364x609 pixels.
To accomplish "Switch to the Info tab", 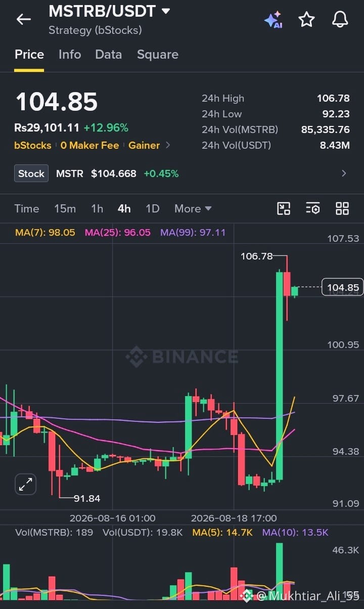I will pos(70,55).
